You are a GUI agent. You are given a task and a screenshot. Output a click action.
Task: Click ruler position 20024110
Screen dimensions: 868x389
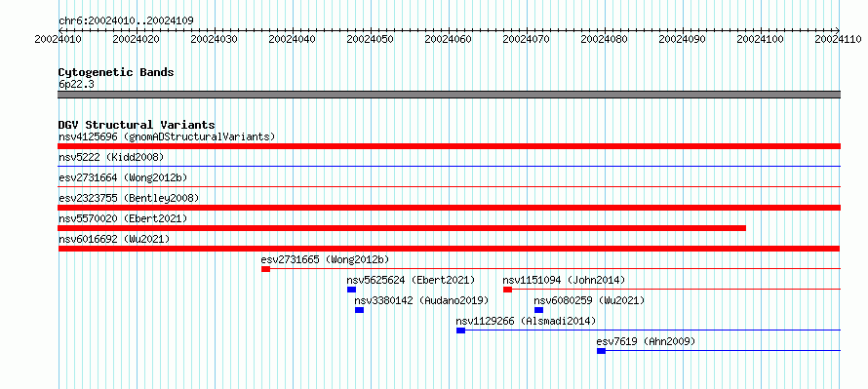click(x=839, y=39)
